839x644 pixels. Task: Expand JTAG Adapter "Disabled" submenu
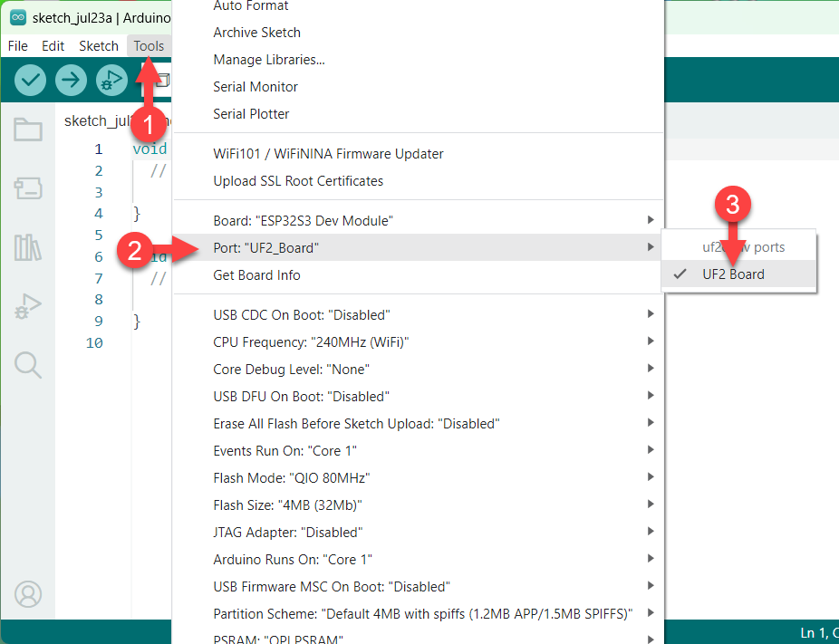click(419, 533)
